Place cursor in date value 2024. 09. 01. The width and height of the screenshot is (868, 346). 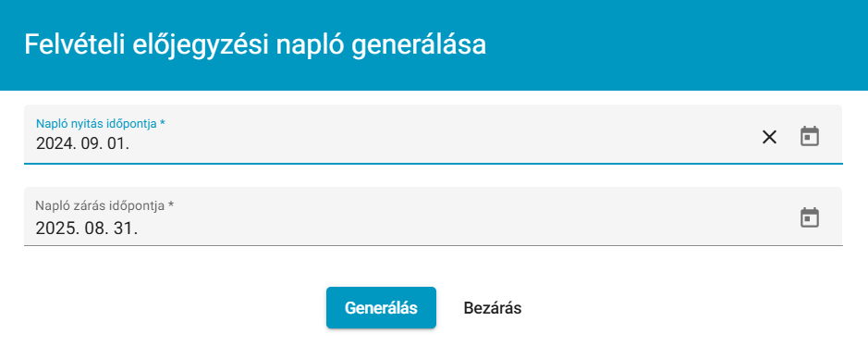pos(82,144)
